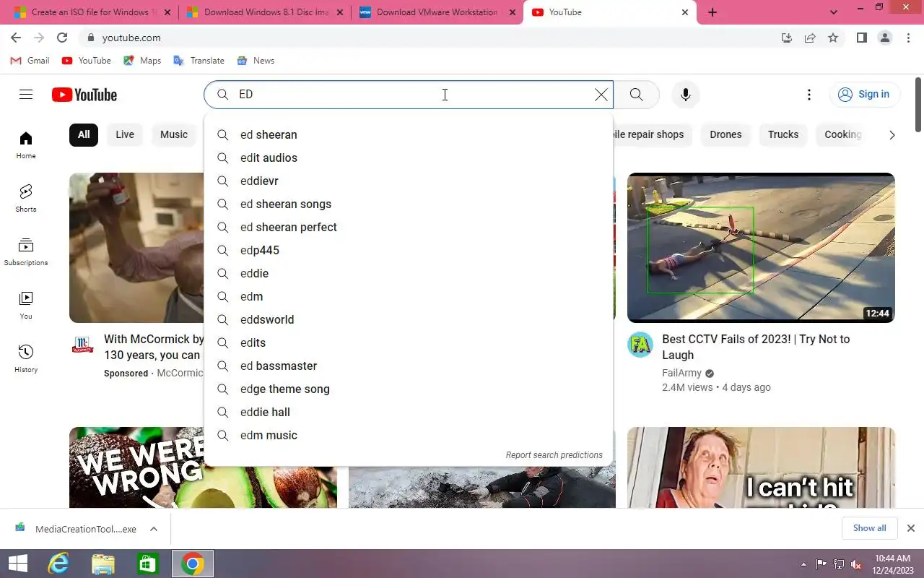Image resolution: width=924 pixels, height=578 pixels.
Task: Share this page icon in address bar
Action: pos(810,38)
